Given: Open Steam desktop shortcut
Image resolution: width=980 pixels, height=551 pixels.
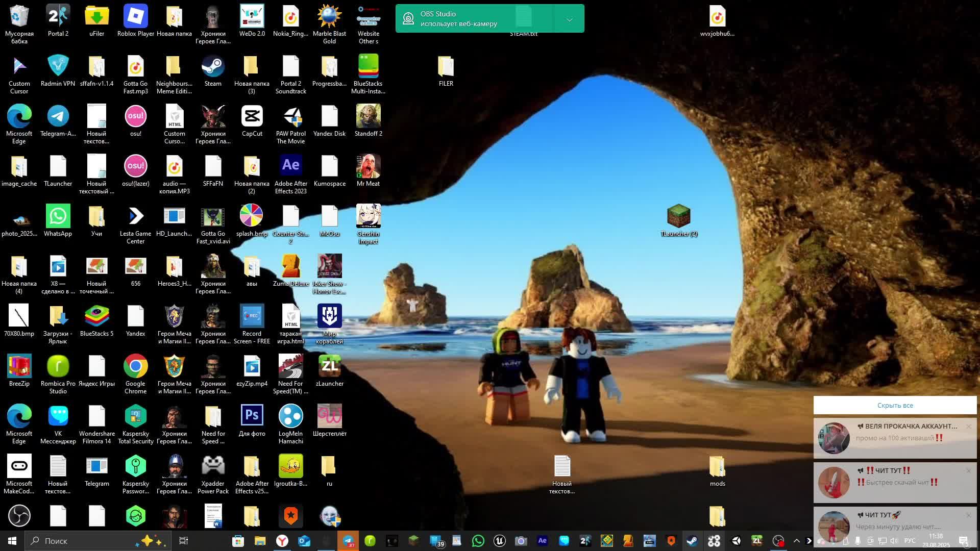Looking at the screenshot, I should click(213, 67).
